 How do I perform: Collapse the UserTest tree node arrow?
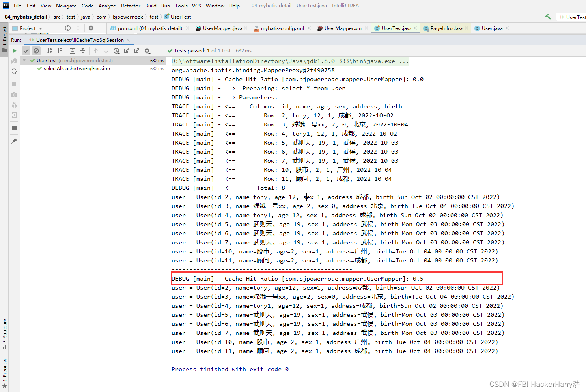click(24, 61)
